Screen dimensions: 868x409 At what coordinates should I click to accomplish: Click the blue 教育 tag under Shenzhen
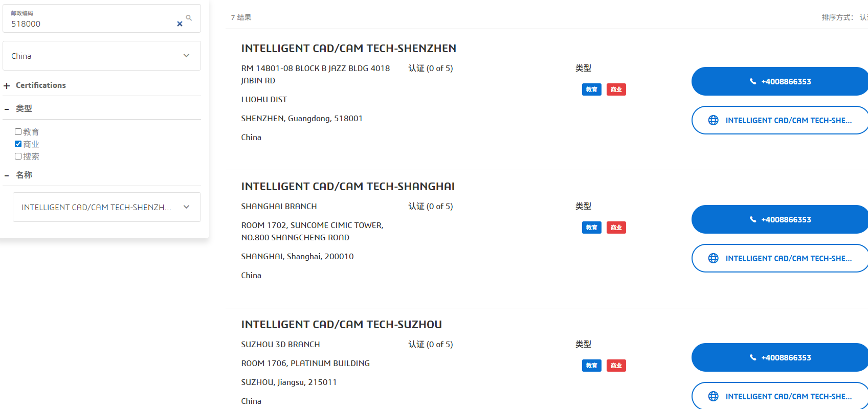(592, 89)
